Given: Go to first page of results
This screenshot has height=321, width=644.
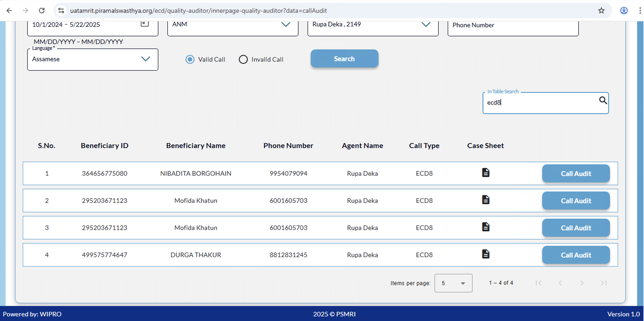Looking at the screenshot, I should pyautogui.click(x=538, y=283).
